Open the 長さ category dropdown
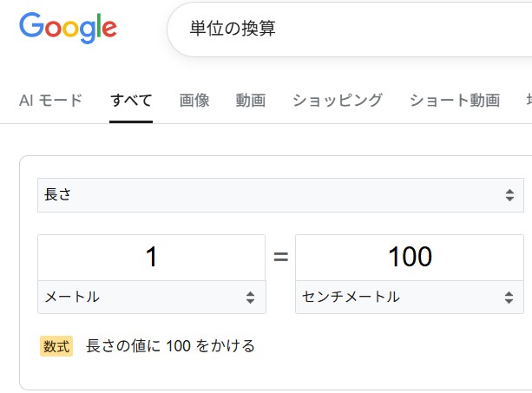Viewport: 532px width, 393px height. click(279, 195)
